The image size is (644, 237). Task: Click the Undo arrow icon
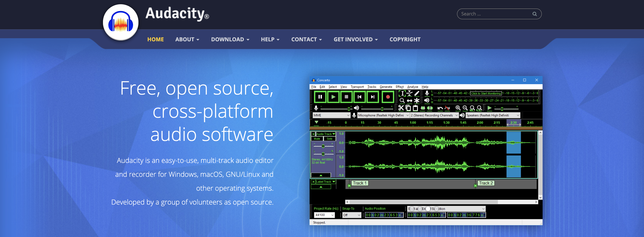coord(440,108)
